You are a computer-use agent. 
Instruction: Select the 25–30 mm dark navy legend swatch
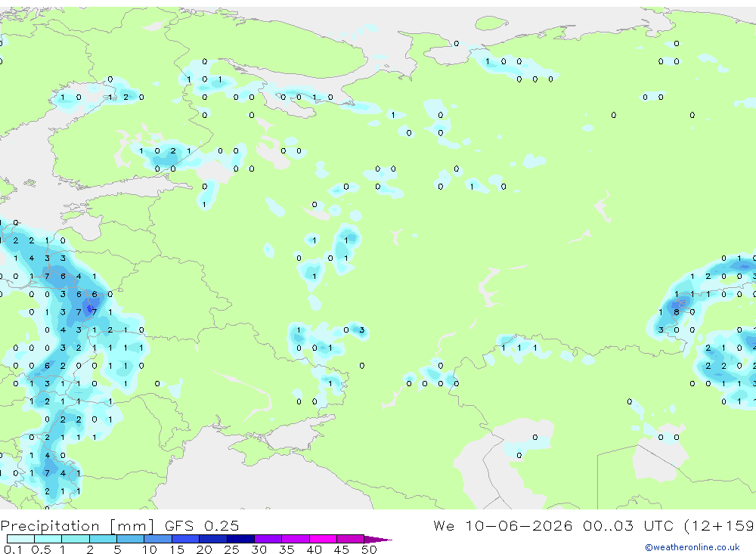click(x=240, y=539)
